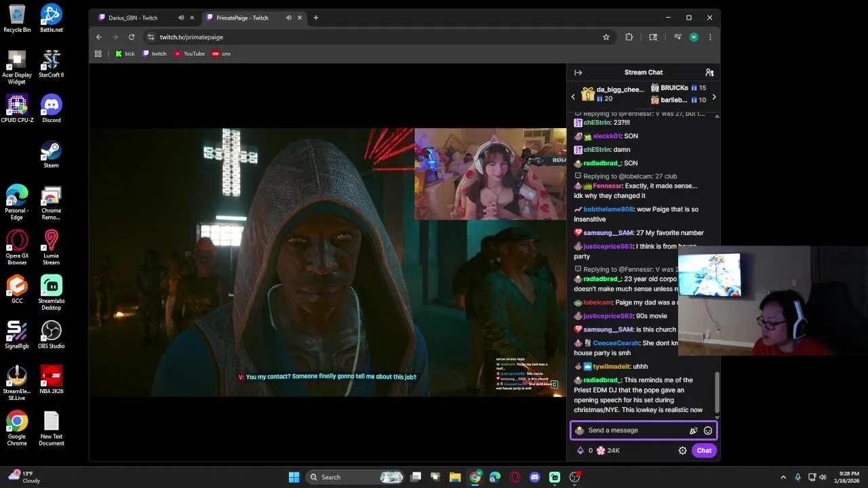Go back in browser history
Image resolution: width=868 pixels, height=488 pixels.
pyautogui.click(x=99, y=37)
